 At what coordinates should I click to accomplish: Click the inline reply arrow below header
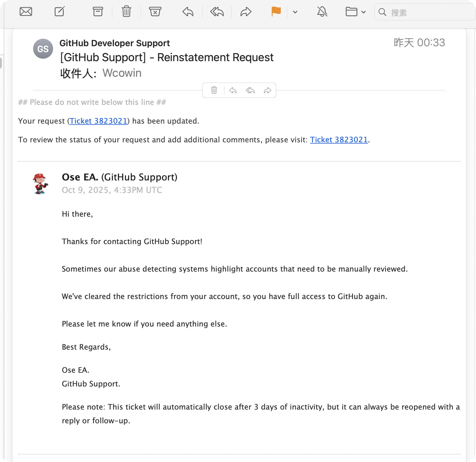233,90
